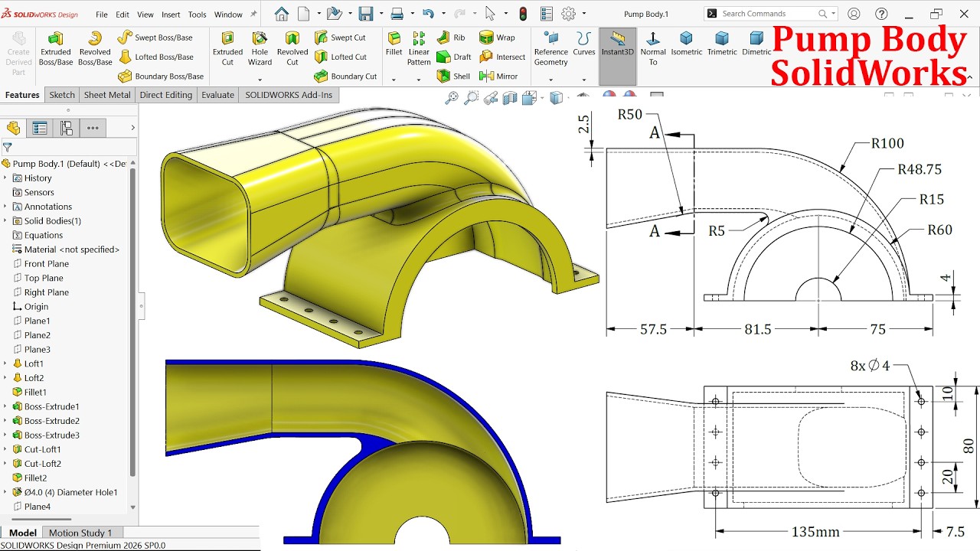Switch to the Sketch tab
Viewport: 980px width, 551px height.
pyautogui.click(x=62, y=95)
